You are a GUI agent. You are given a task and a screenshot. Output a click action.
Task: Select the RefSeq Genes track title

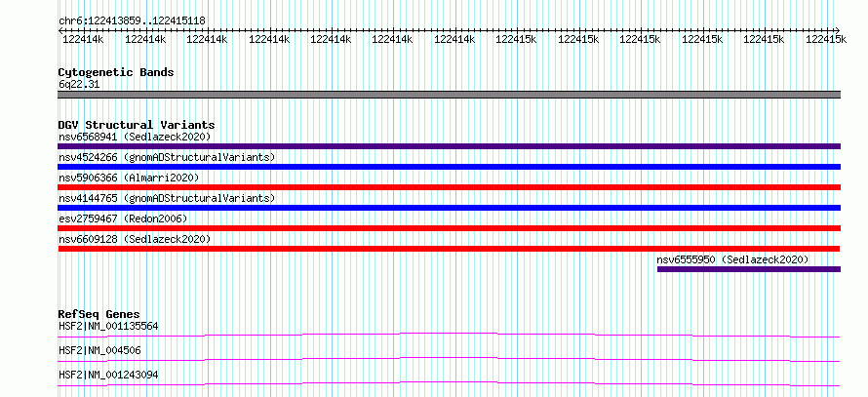pos(99,314)
